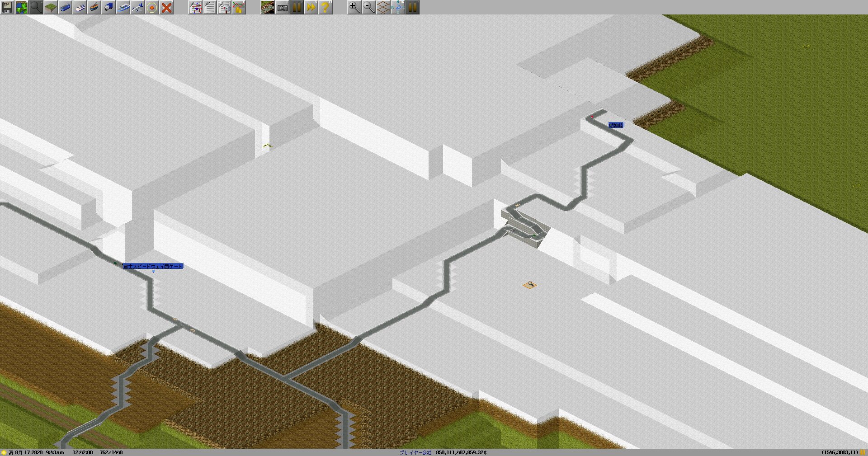This screenshot has height=456, width=868.
Task: Open the finances chart with coins
Action: point(239,7)
